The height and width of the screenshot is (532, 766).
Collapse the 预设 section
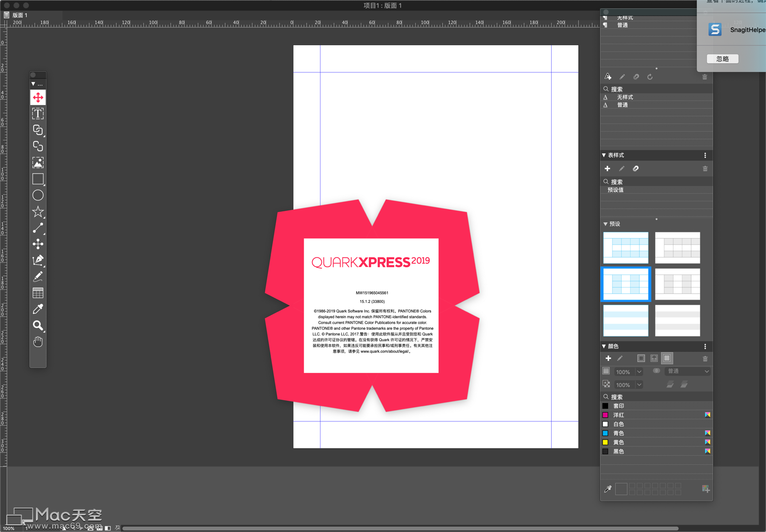coord(605,224)
